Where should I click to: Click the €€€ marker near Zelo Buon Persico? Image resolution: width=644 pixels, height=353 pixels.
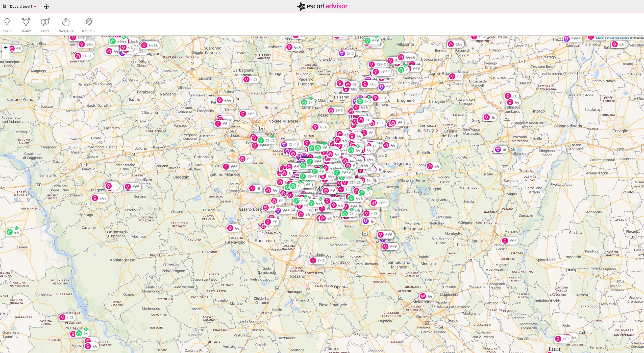tap(510, 241)
